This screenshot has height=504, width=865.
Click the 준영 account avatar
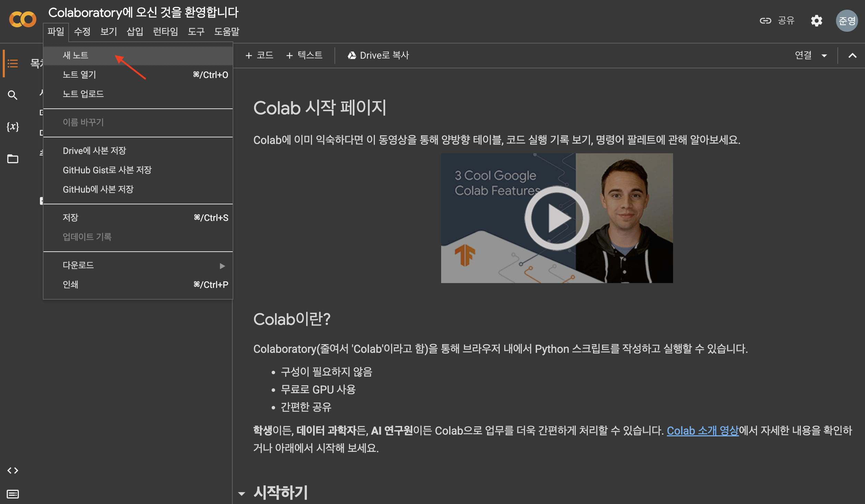pos(847,21)
